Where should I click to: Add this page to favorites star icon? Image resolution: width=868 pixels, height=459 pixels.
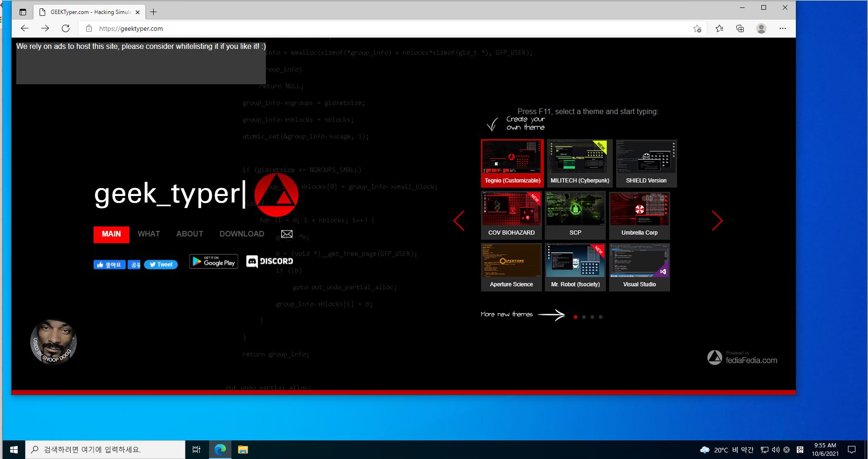697,28
